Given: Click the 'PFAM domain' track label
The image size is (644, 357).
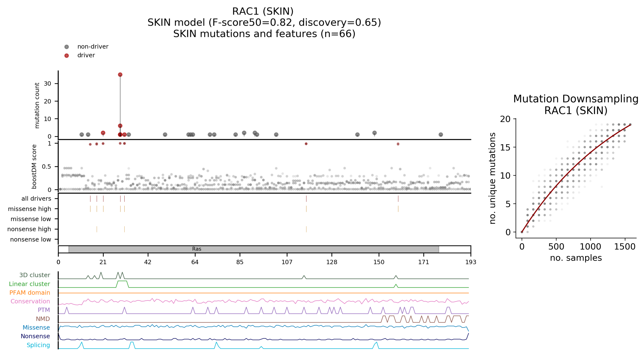Looking at the screenshot, I should point(30,293).
